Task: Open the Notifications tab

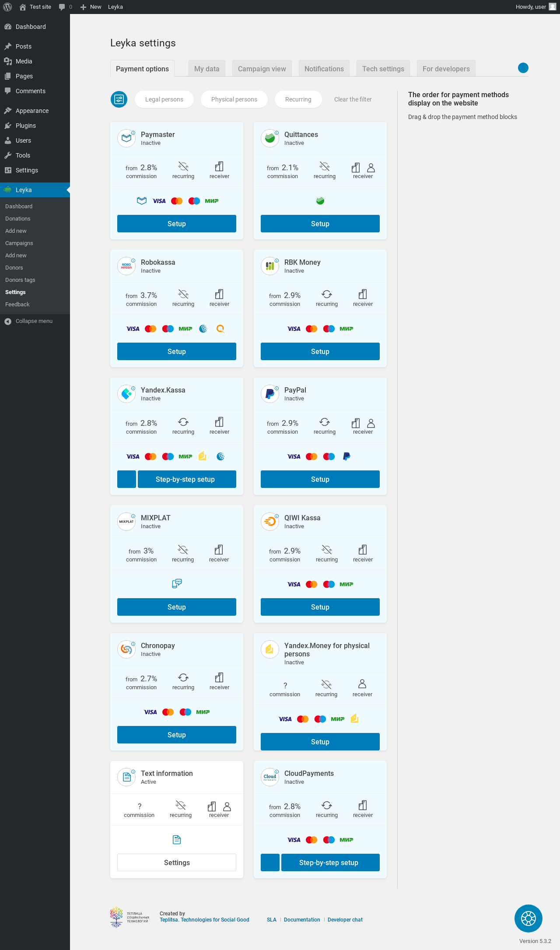Action: click(324, 69)
